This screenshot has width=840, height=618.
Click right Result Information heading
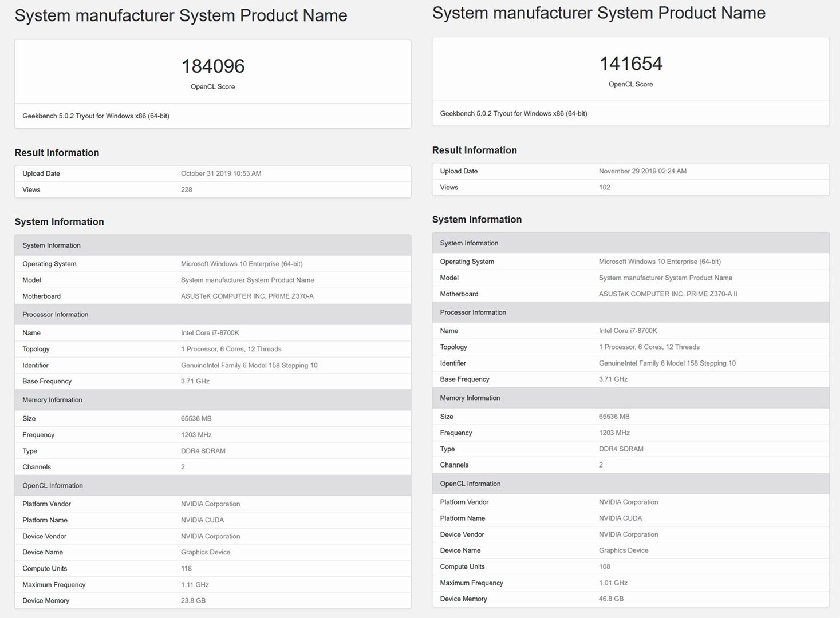(x=475, y=150)
